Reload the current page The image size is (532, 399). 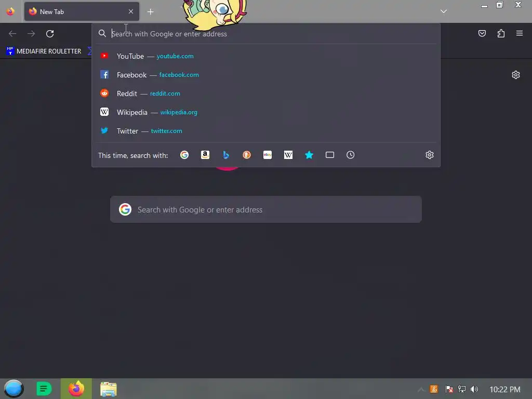coord(50,34)
